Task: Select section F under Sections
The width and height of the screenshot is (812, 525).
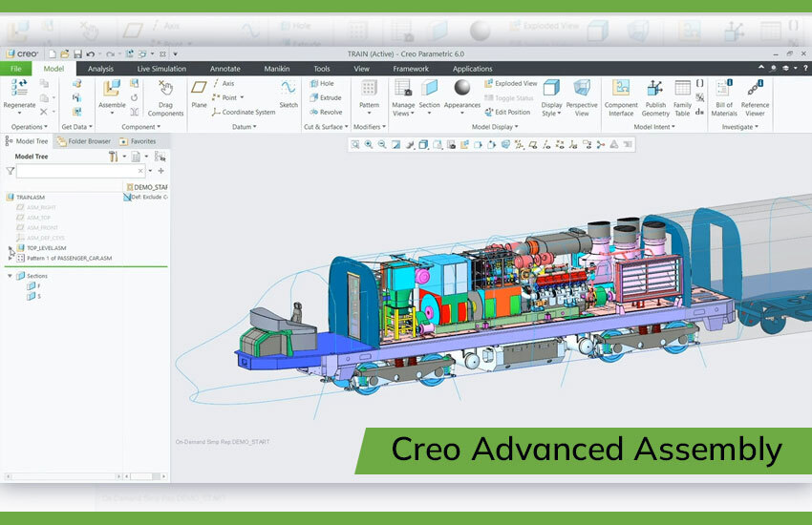Action: click(x=33, y=285)
